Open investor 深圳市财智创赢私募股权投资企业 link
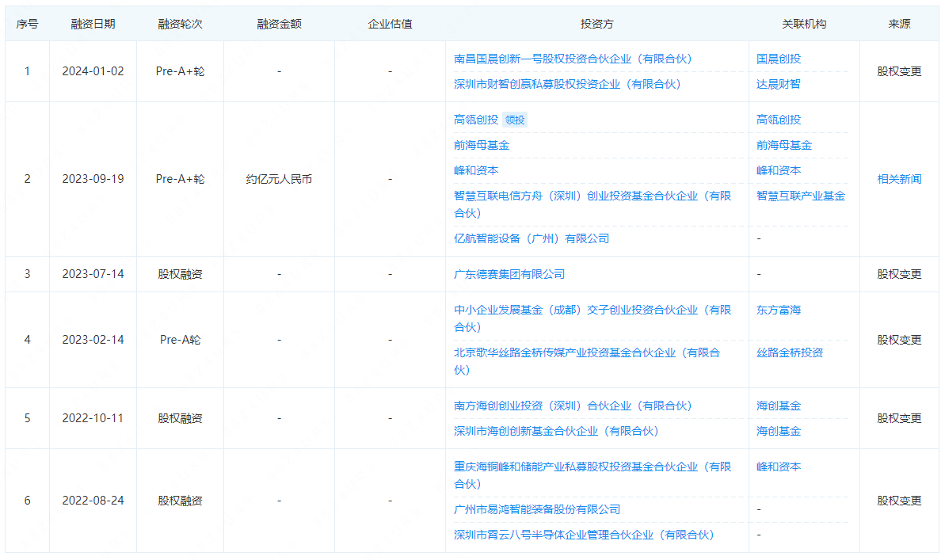Screen dimensions: 945x560 [567, 84]
